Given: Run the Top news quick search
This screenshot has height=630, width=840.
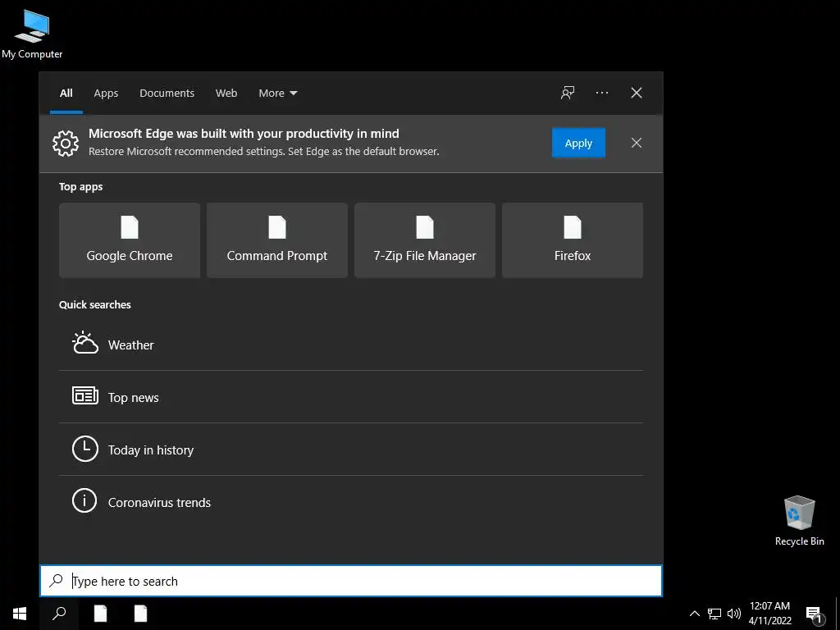Looking at the screenshot, I should tap(351, 397).
